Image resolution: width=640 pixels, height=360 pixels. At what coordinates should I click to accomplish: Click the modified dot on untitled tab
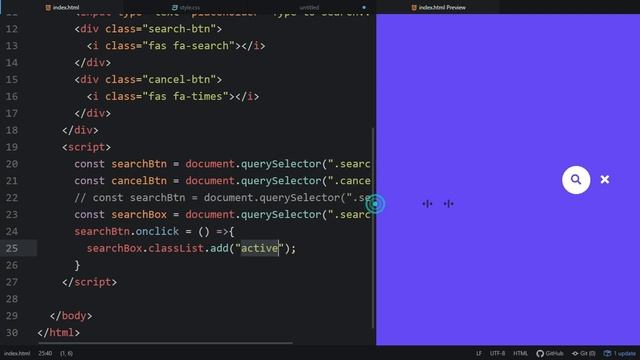tap(364, 7)
